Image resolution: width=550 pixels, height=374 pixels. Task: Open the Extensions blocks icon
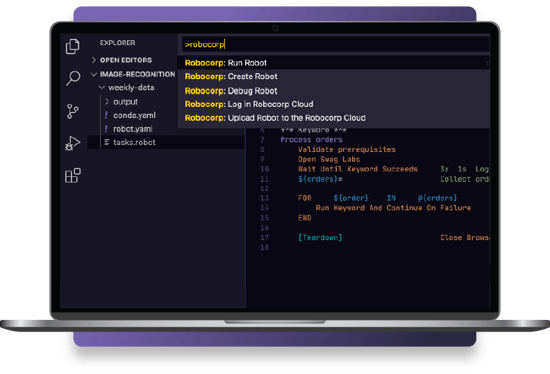click(73, 175)
